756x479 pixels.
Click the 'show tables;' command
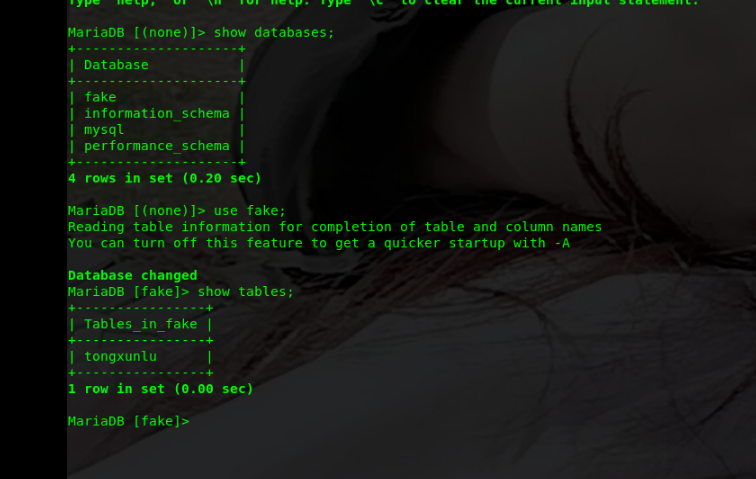point(245,291)
